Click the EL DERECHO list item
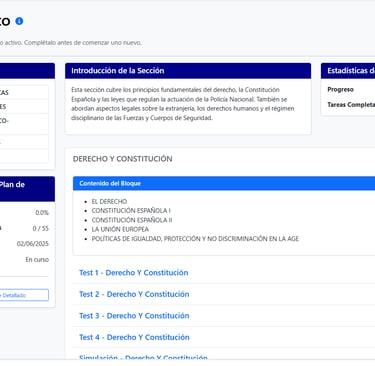Viewport: 375px width, 366px height. click(x=109, y=202)
